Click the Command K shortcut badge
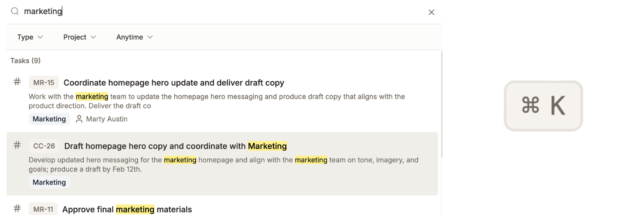Screen dimensions: 644x215 coord(543,106)
